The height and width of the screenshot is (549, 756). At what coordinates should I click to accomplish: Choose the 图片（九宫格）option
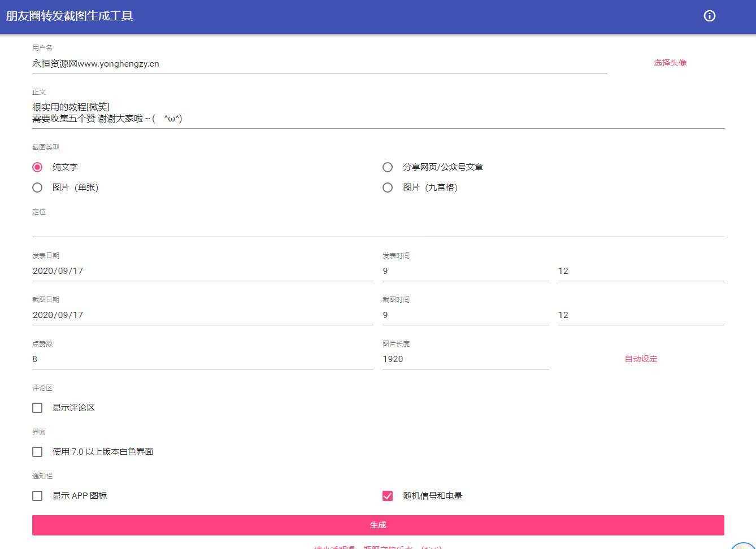(388, 188)
